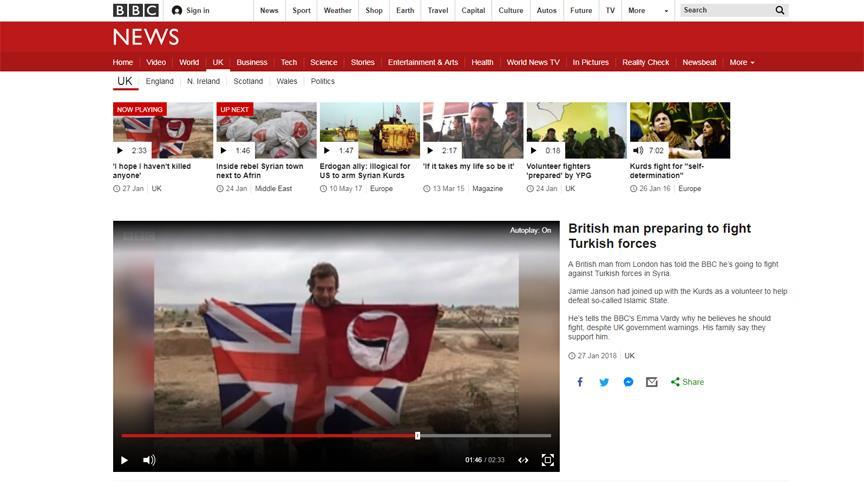Share article on Twitter

(x=604, y=382)
